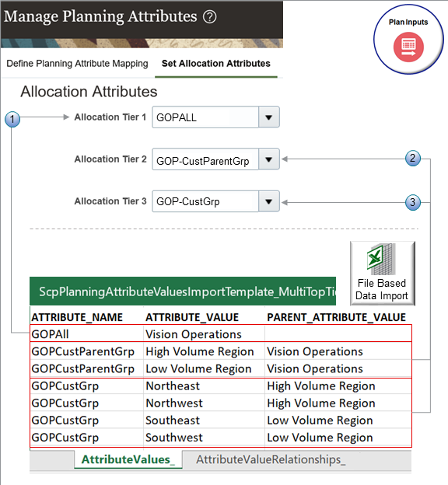This screenshot has width=448, height=485.
Task: Switch to Define Planning Attribute Mapping tab
Action: point(78,64)
